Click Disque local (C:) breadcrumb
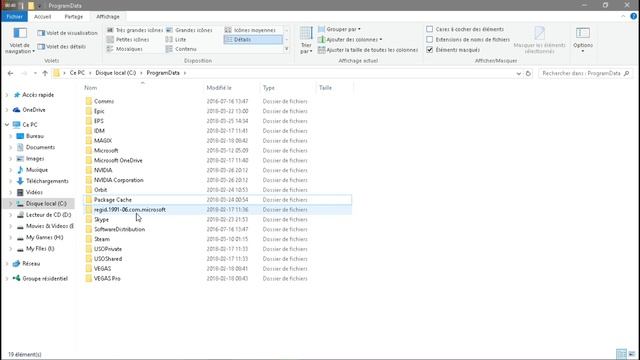Screen dimensions: 640x360 [x=116, y=73]
